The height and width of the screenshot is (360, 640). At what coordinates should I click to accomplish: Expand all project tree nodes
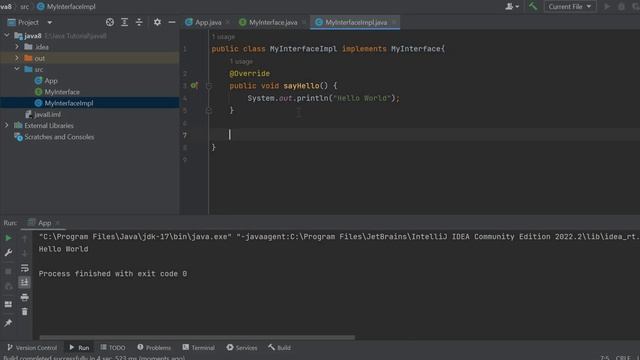124,22
